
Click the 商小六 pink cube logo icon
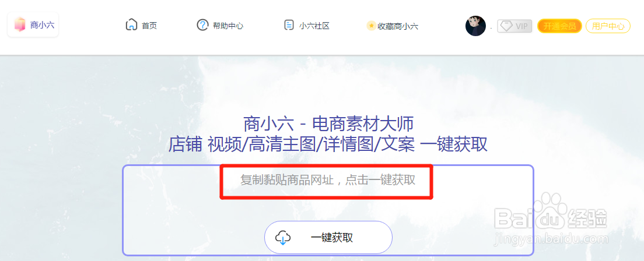click(19, 24)
